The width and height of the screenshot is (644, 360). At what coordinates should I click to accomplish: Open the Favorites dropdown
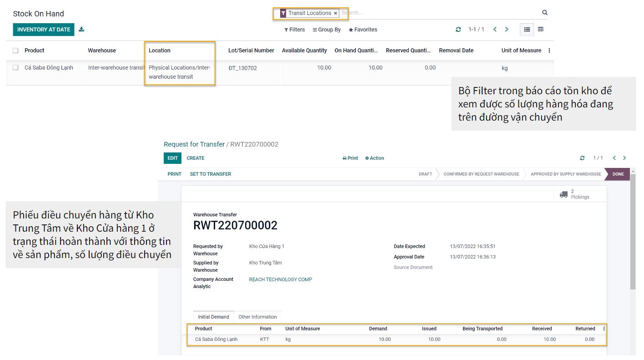click(362, 30)
